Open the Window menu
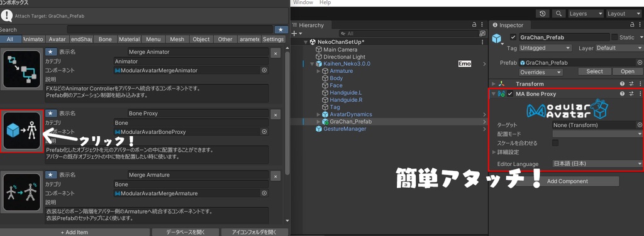The height and width of the screenshot is (236, 644). pos(303,3)
